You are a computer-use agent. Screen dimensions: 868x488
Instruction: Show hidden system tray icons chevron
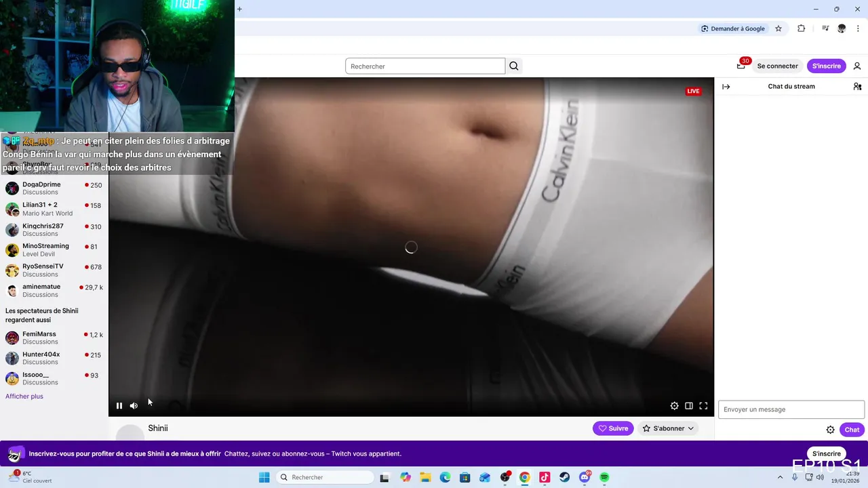pyautogui.click(x=780, y=477)
